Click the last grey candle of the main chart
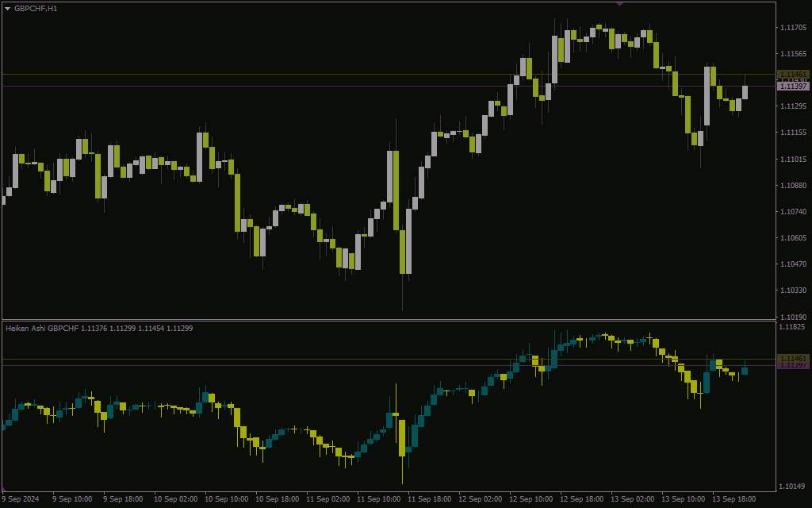812x508 pixels. click(x=745, y=92)
